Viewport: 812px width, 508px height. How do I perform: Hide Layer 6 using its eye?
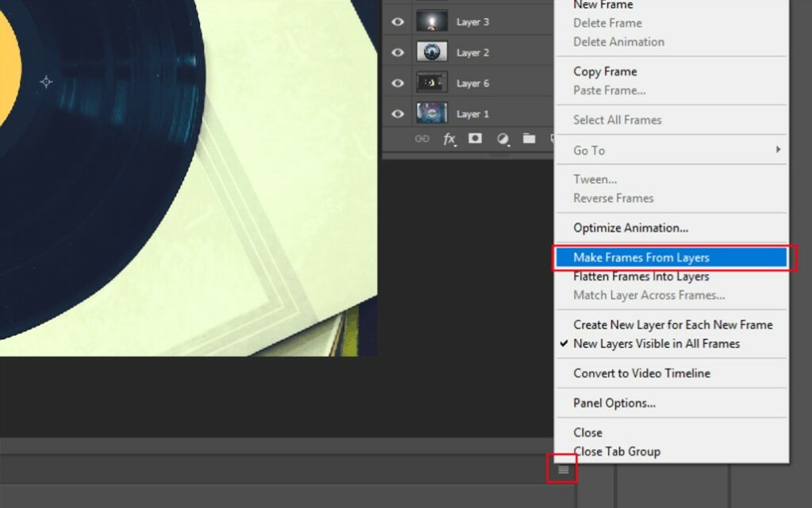397,83
